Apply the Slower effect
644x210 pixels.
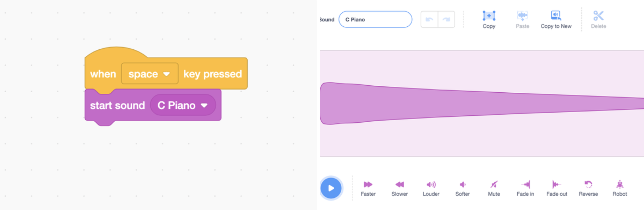[x=399, y=184]
